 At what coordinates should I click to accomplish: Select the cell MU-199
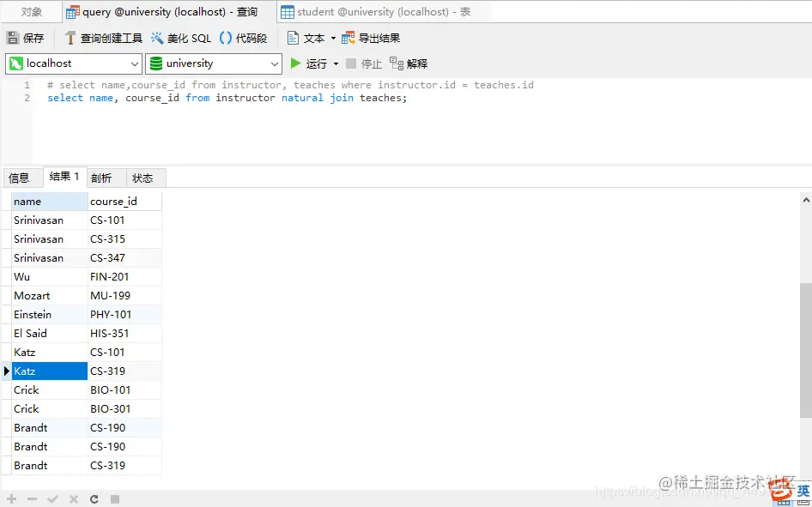pyautogui.click(x=124, y=295)
